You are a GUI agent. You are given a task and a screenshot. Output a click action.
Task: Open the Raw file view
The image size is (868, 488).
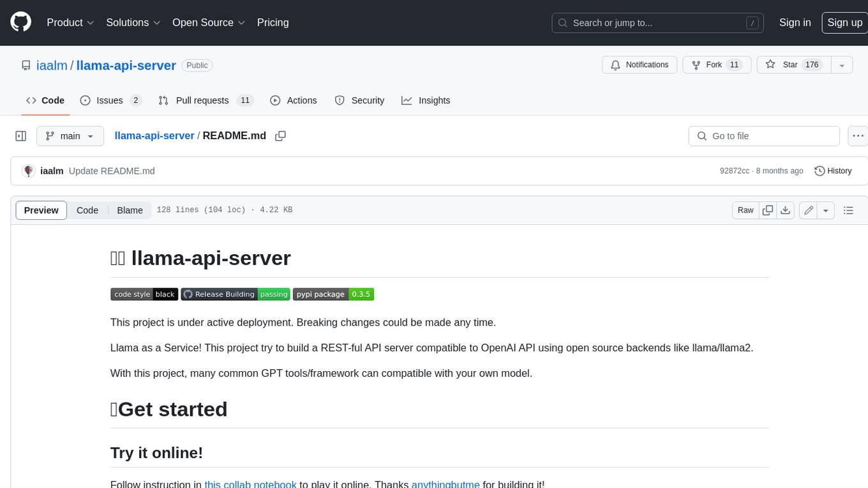(x=745, y=210)
